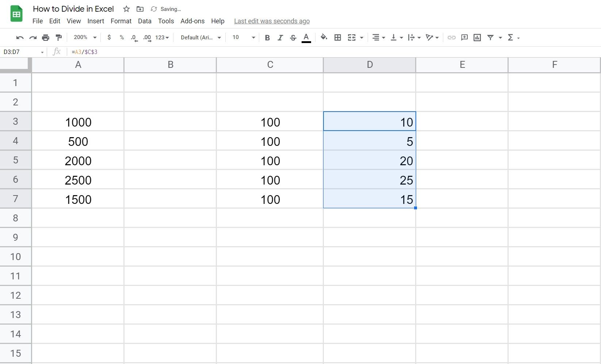Insert a link
Viewport: 601px width, 364px height.
pyautogui.click(x=451, y=37)
